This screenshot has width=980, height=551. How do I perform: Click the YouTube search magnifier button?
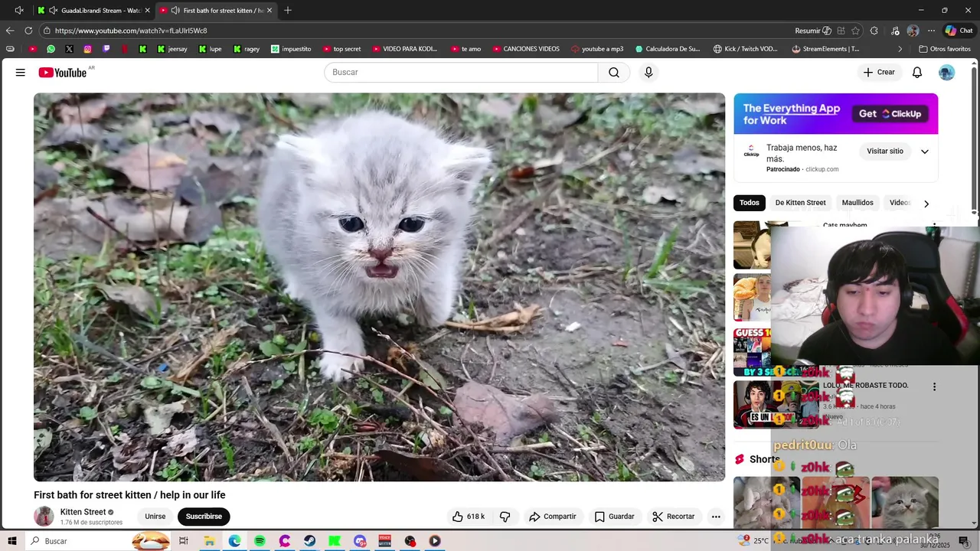(x=614, y=72)
